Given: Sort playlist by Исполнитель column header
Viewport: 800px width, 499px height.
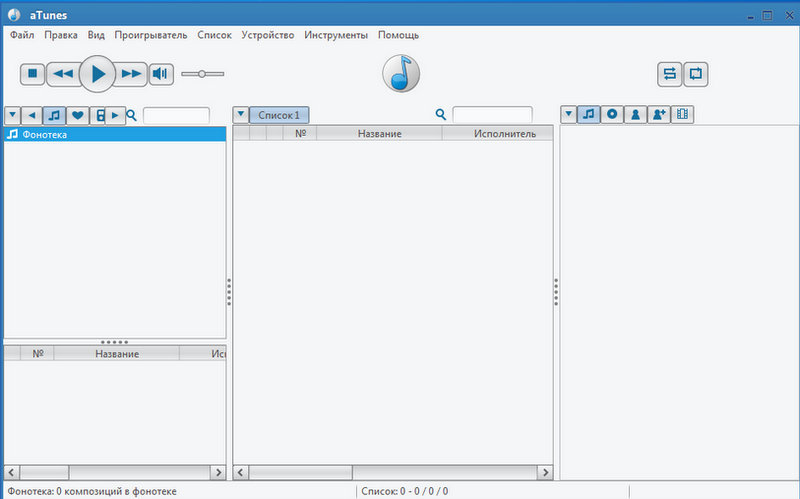Looking at the screenshot, I should point(498,134).
